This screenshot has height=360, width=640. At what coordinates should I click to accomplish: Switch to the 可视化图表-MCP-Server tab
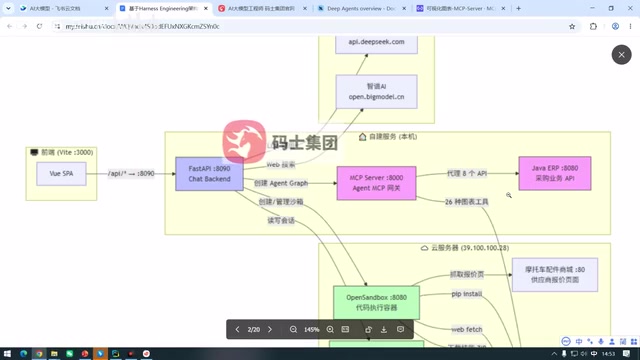tap(460, 8)
